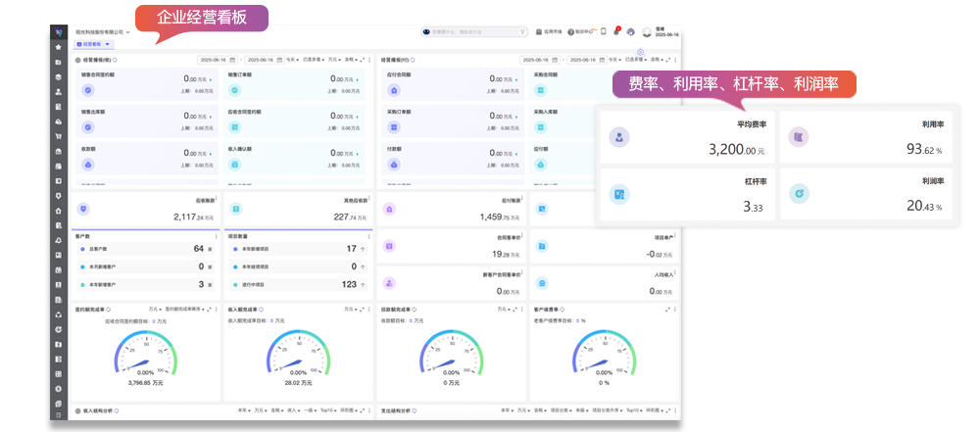
Task: Click the 企业经营看板 callout label
Action: tap(199, 18)
